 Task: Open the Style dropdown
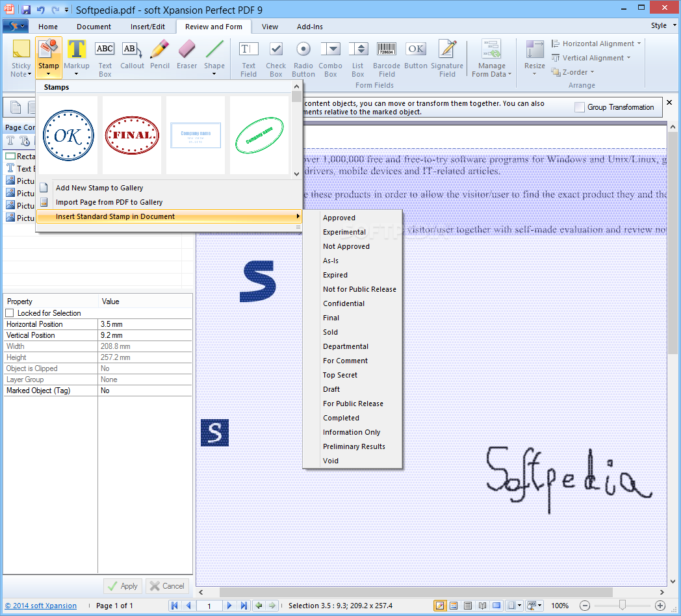(663, 25)
